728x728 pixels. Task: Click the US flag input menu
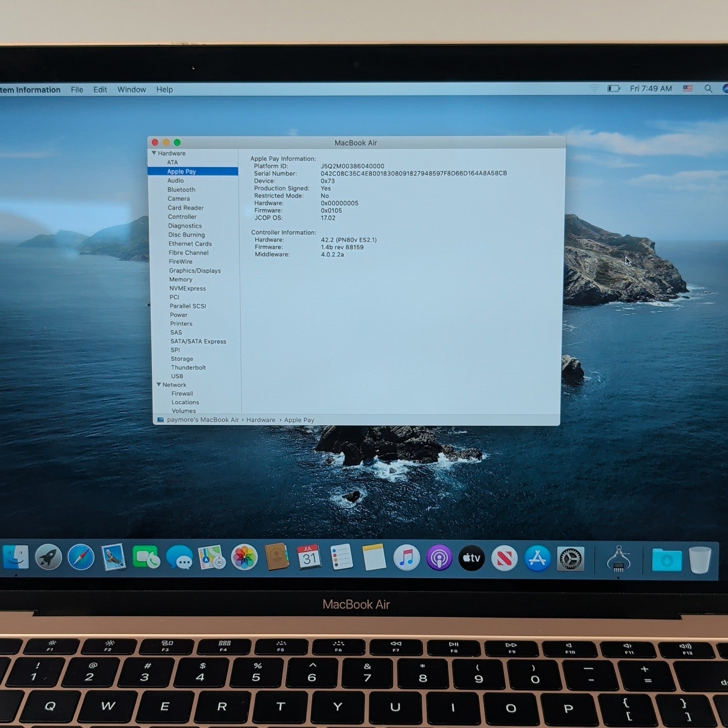tap(688, 89)
